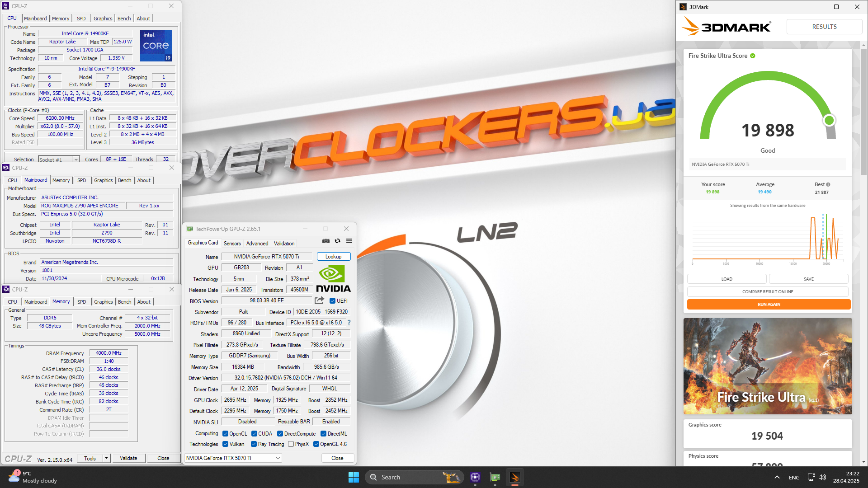
Task: Switch to Sensors tab in GPU-Z
Action: coord(232,244)
